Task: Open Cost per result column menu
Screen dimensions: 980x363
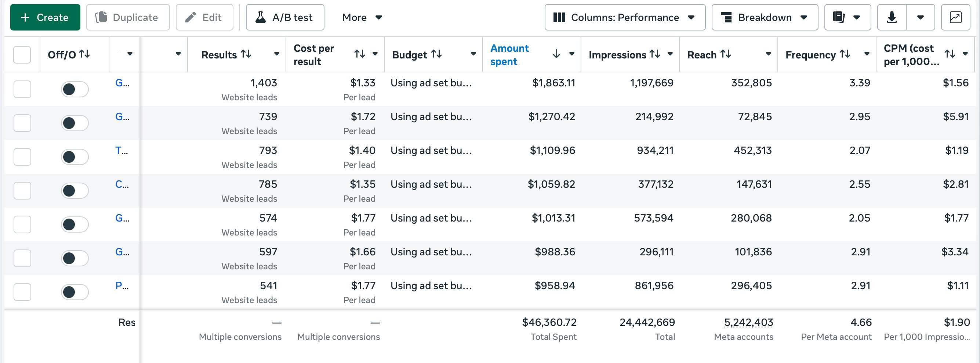Action: click(x=375, y=54)
